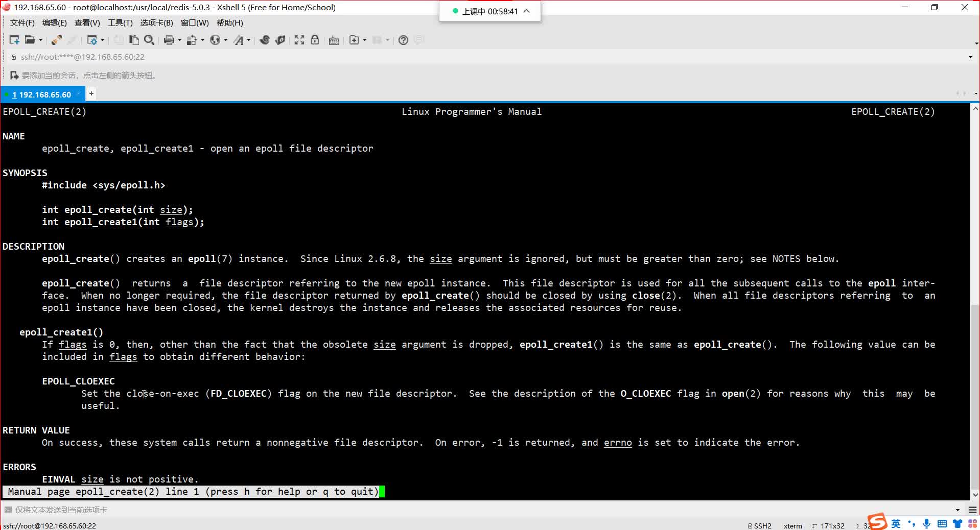
Task: Expand the color scheme dropdown arrow
Action: coord(203,40)
